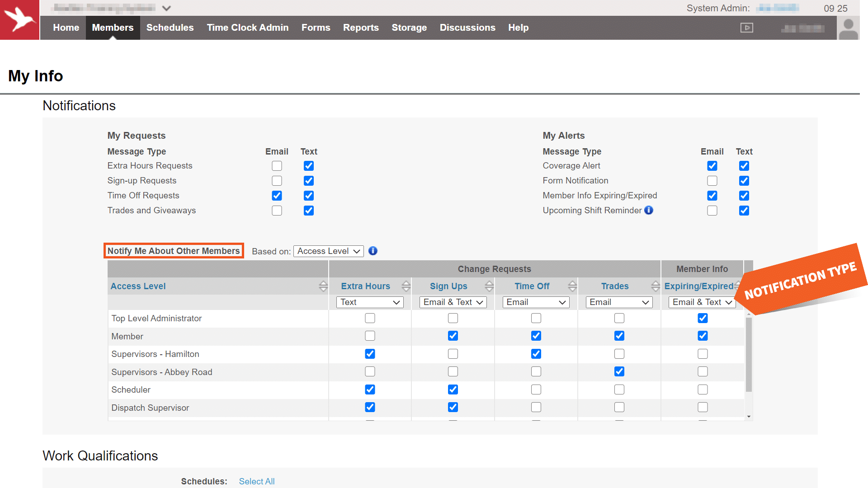Go to Home menu
Screen dimensions: 868x488
click(66, 28)
